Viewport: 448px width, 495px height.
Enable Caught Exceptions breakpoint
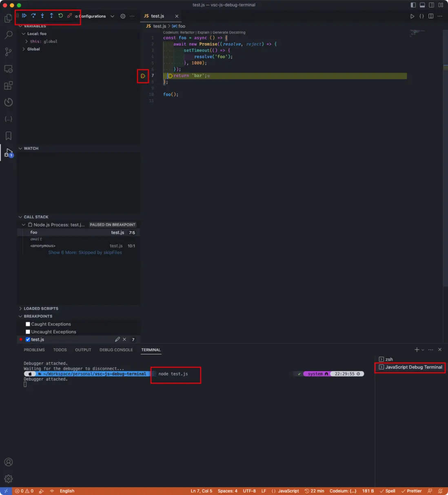pos(28,324)
